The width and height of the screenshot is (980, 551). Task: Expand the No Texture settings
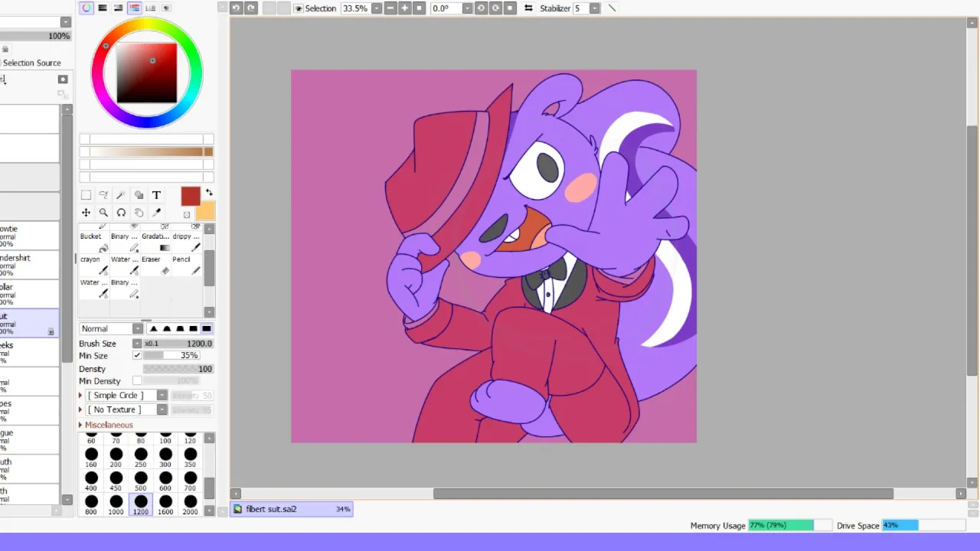[x=80, y=410]
